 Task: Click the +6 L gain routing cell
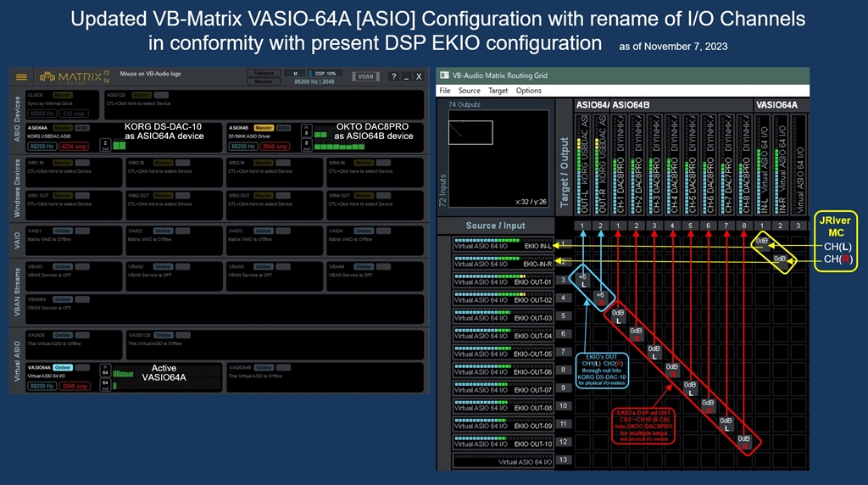click(581, 280)
